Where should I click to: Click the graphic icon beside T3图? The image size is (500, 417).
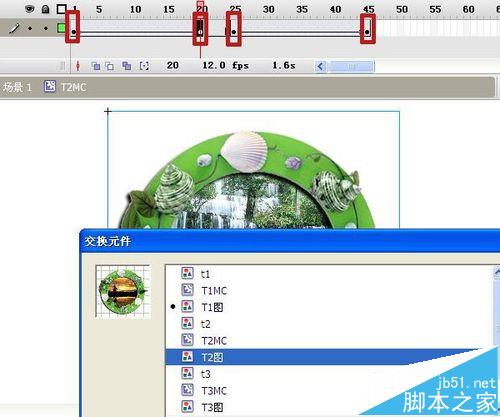pos(187,406)
